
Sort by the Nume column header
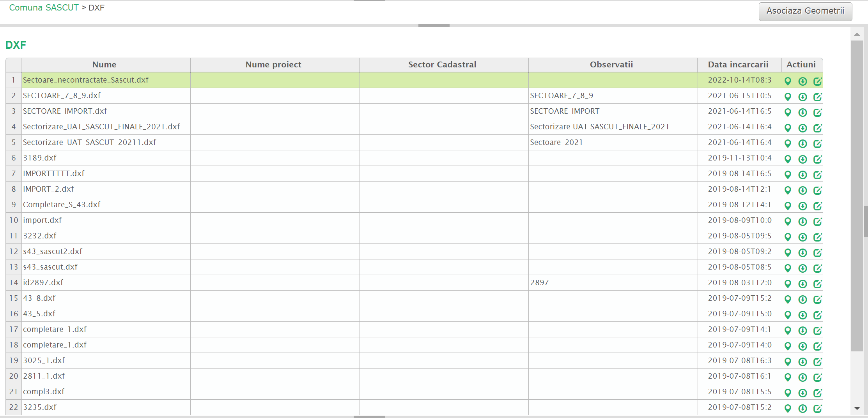coord(104,65)
